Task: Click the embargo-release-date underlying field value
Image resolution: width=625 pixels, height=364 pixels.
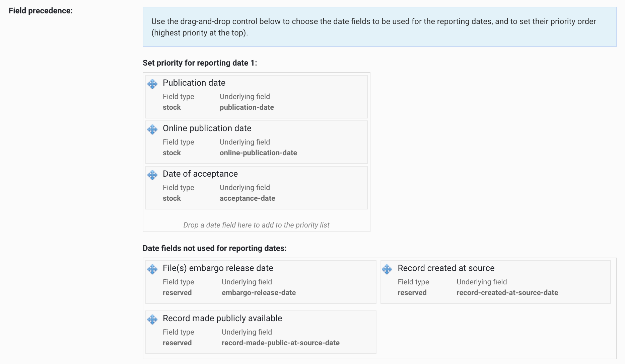Action: 259,293
